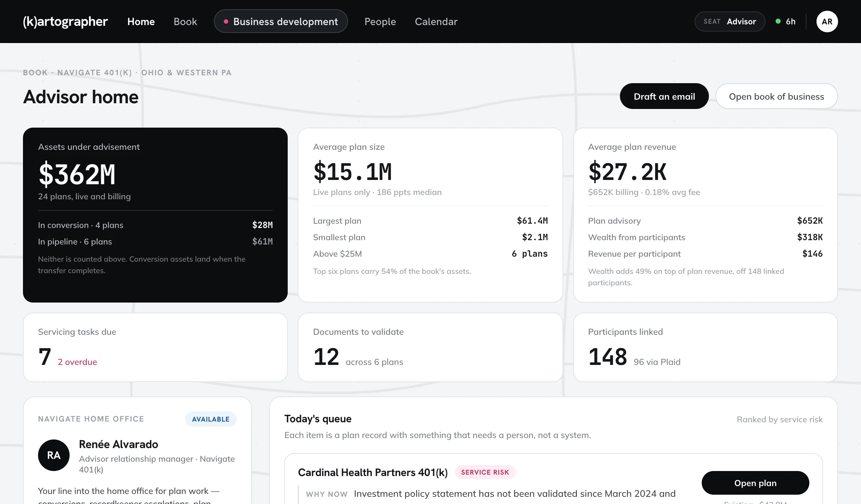861x504 pixels.
Task: Click Open book of business
Action: (x=776, y=96)
